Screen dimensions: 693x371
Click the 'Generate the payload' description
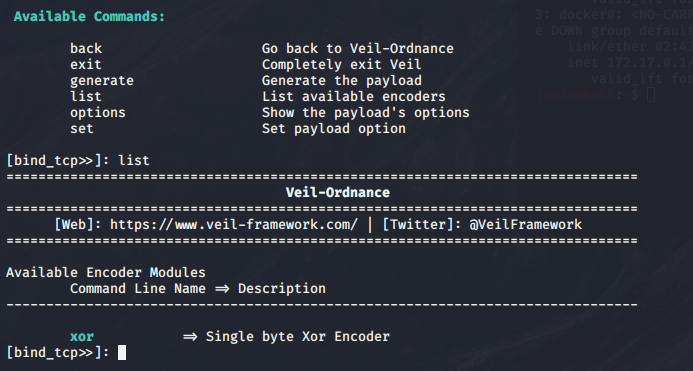342,80
